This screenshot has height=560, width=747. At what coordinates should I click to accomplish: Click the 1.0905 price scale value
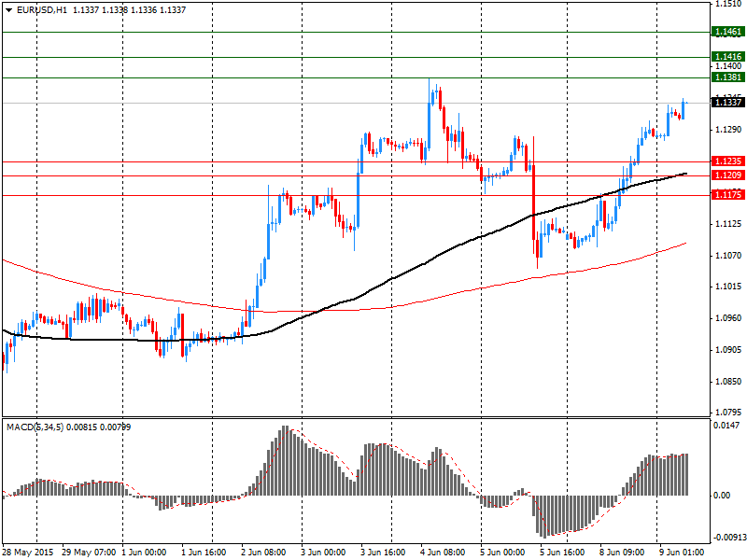click(728, 350)
